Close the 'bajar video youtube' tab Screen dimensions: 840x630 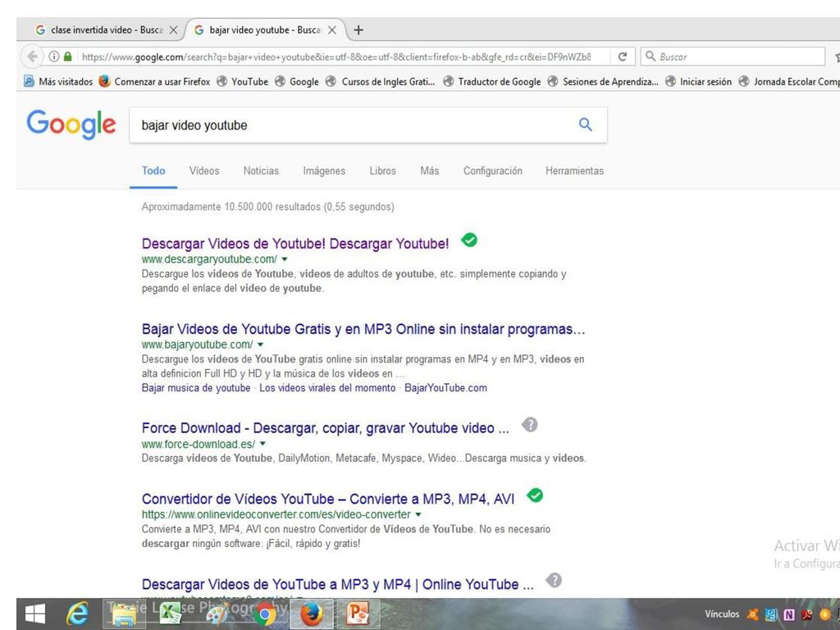pos(332,30)
